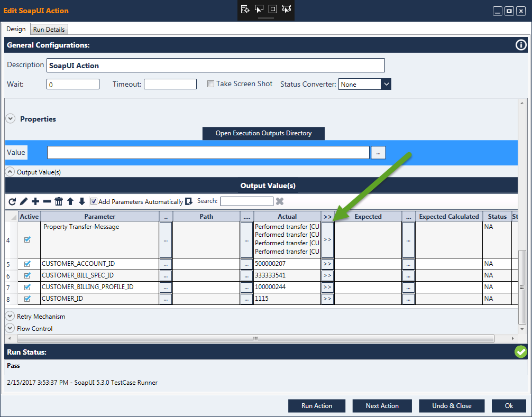Screen dimensions: 532x417
Task: Click the move row up arrow icon
Action: (x=70, y=202)
